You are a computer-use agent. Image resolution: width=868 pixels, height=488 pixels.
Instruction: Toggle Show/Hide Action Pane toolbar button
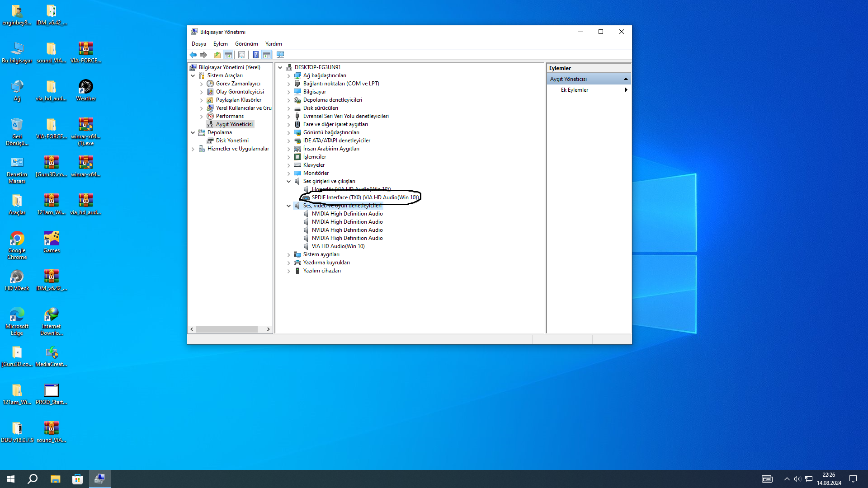point(267,55)
